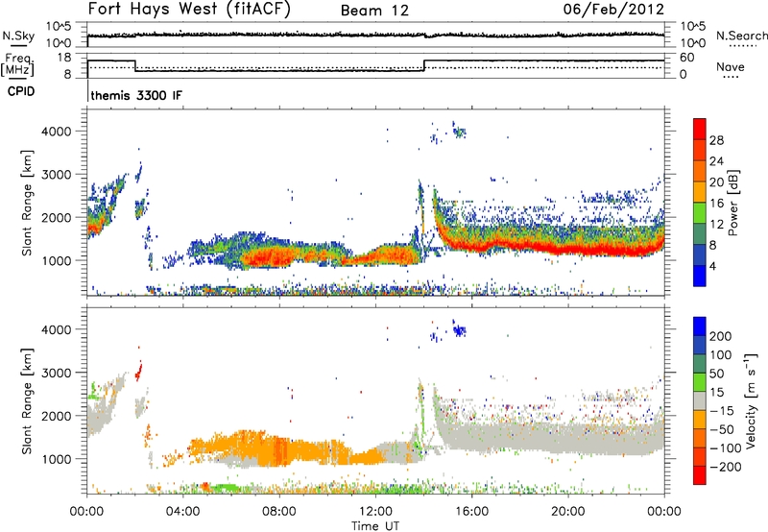Click the "4" power colorbar label
The image size is (768, 532).
point(713,267)
